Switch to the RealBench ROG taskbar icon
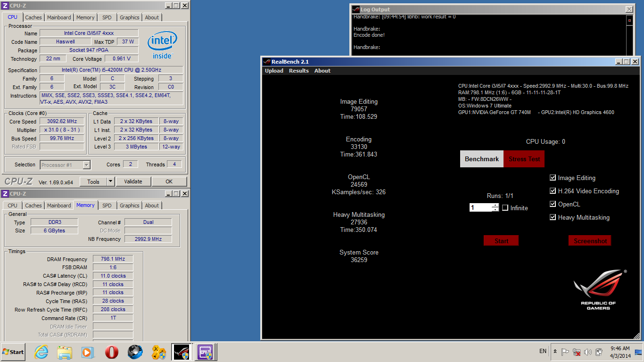The height and width of the screenshot is (362, 644). coord(182,352)
